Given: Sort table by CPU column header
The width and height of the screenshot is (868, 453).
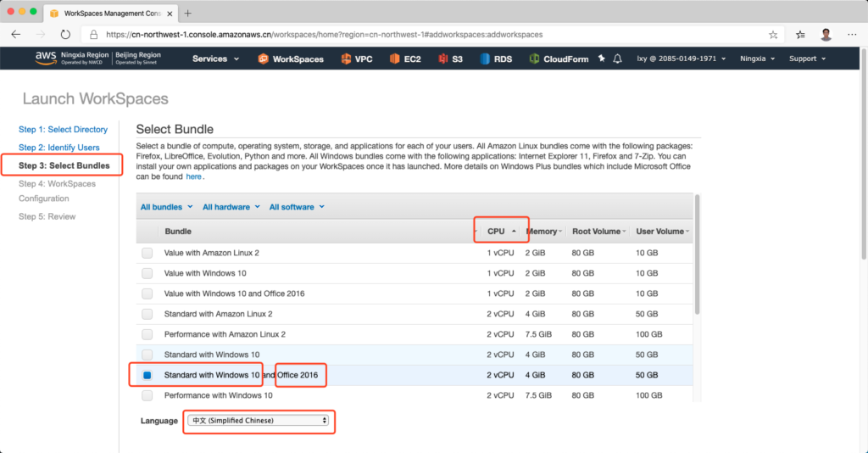Looking at the screenshot, I should click(501, 231).
